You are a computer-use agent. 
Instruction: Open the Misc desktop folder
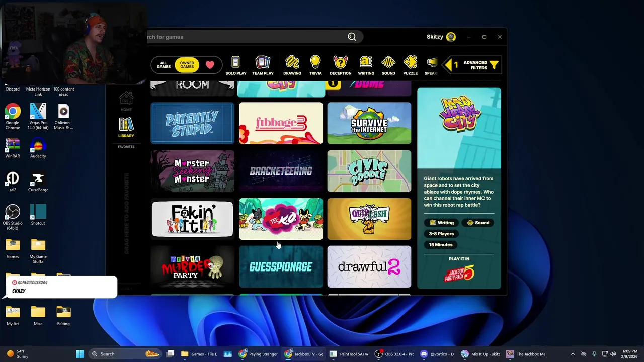(38, 316)
